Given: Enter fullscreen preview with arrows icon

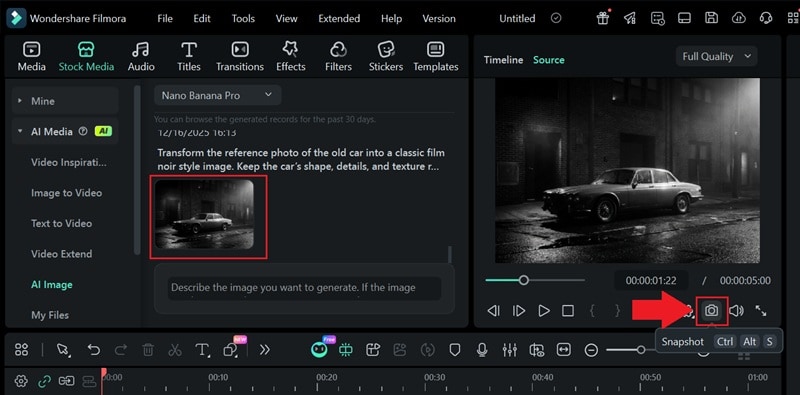Looking at the screenshot, I should click(x=761, y=310).
